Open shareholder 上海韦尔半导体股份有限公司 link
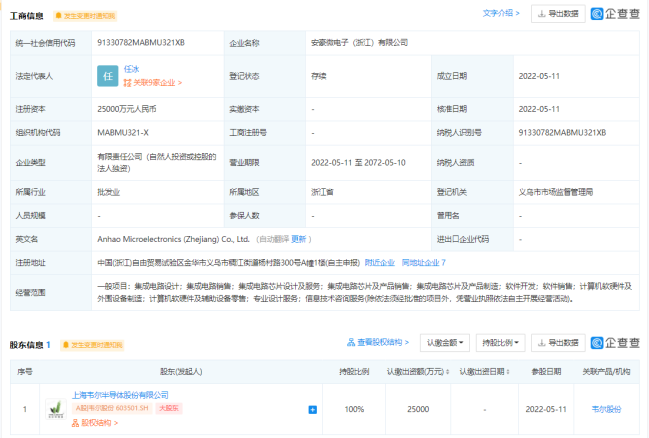This screenshot has height=438, width=649. click(120, 395)
